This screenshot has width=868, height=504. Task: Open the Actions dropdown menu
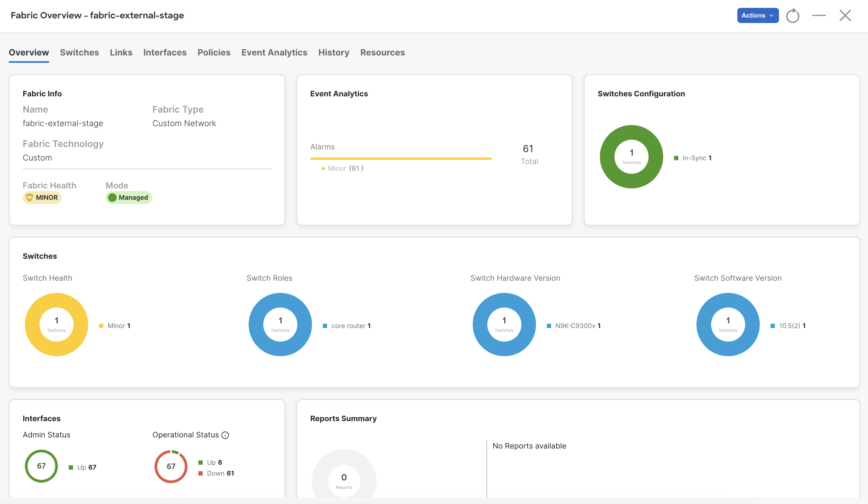click(757, 15)
